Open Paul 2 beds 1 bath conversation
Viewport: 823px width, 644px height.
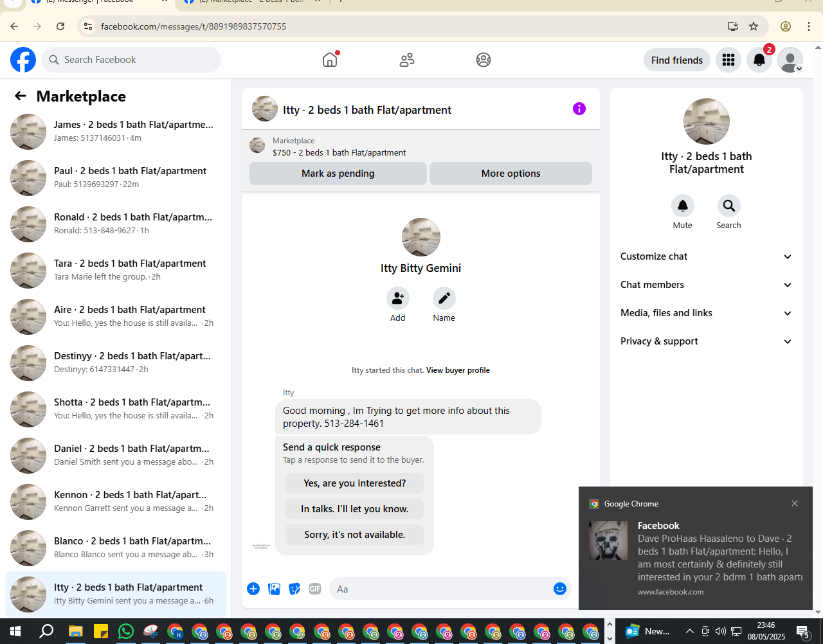(116, 177)
